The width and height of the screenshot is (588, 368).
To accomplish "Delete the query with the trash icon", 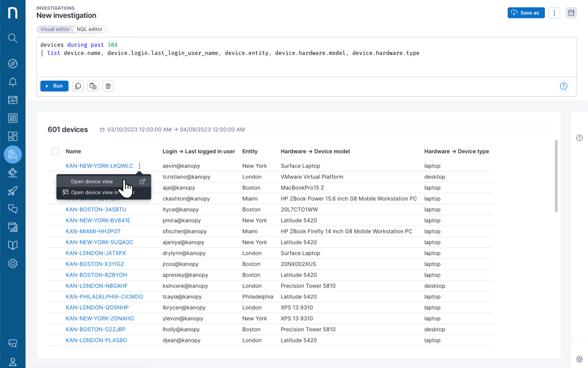I will point(108,86).
